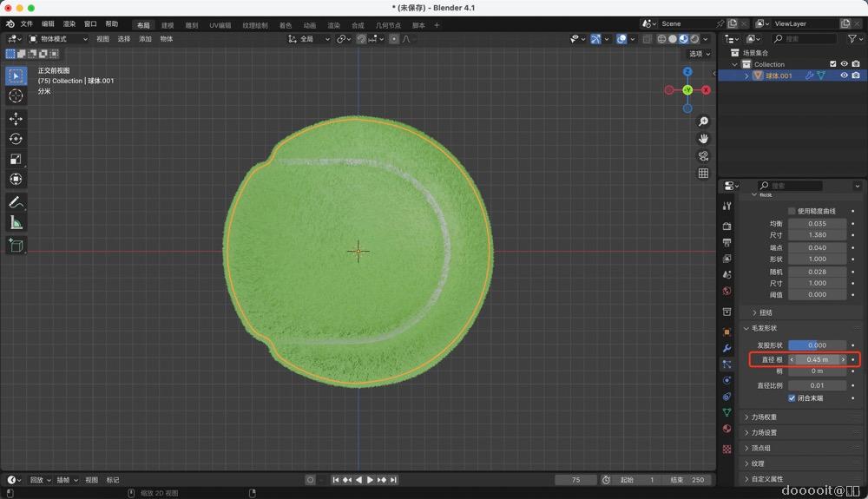Uncheck the 闭合末端 checkbox
This screenshot has width=868, height=499.
click(792, 398)
